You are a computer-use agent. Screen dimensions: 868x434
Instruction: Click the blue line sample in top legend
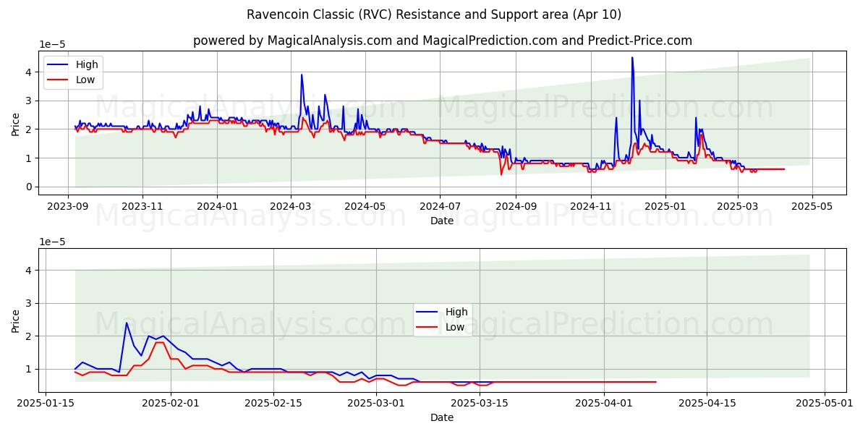(x=59, y=64)
